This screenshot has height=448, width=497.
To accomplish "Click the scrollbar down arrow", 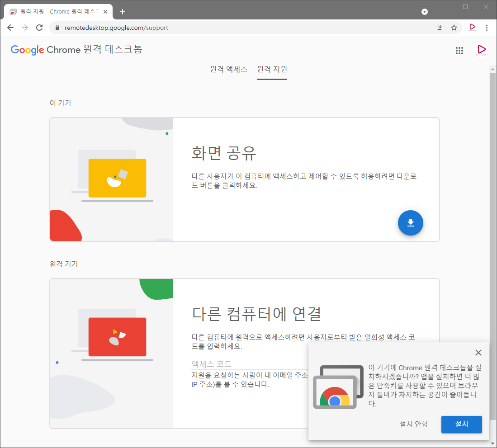I will pos(492,443).
